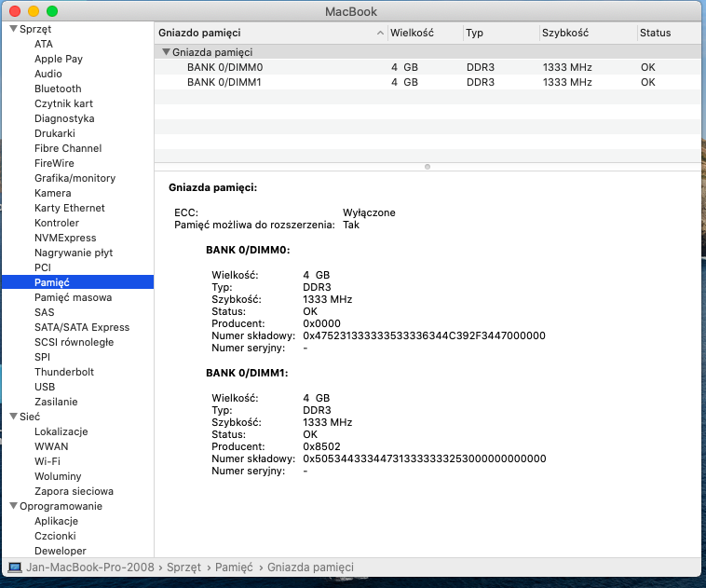Viewport: 706px width, 588px height.
Task: Click Gniazda pamięci in the path bar
Action: coord(311,567)
